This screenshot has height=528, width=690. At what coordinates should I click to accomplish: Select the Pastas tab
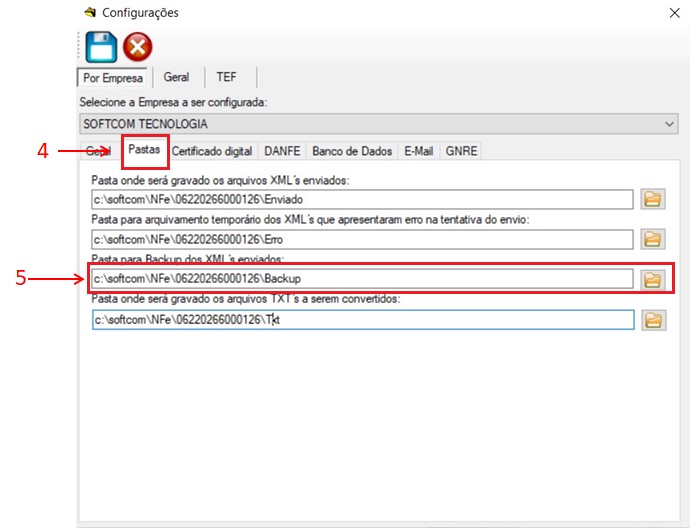point(145,150)
